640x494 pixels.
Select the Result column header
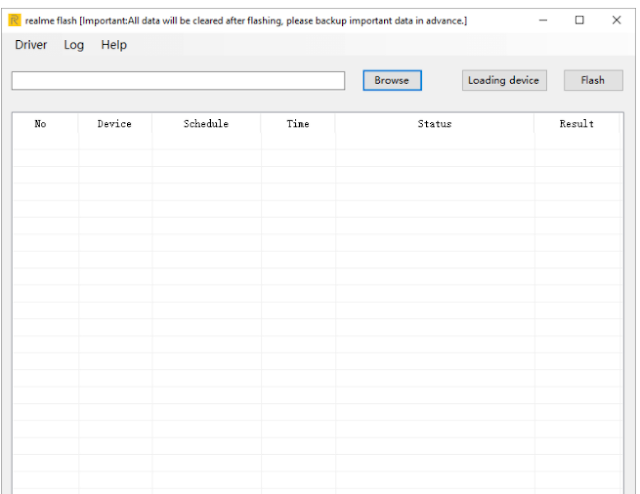click(x=576, y=124)
